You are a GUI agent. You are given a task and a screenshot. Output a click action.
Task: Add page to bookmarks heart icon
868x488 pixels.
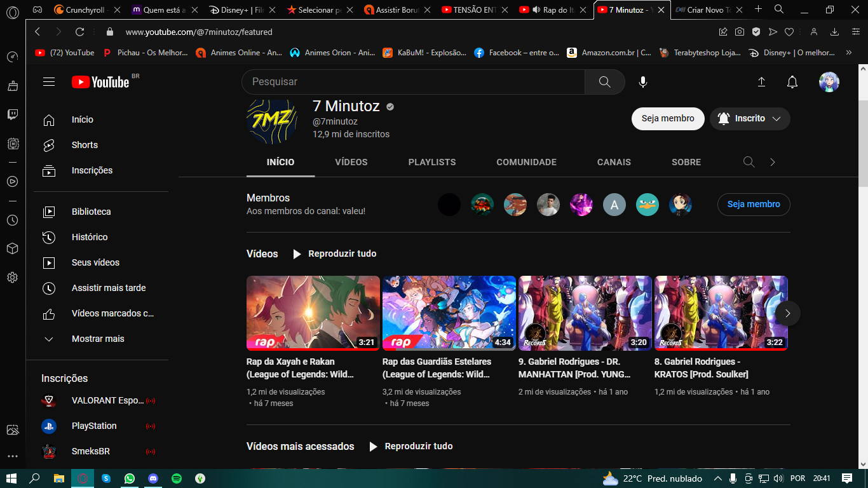point(789,32)
